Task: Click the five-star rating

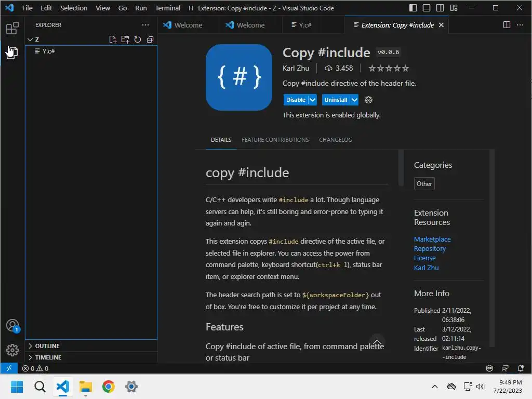Action: pyautogui.click(x=389, y=69)
